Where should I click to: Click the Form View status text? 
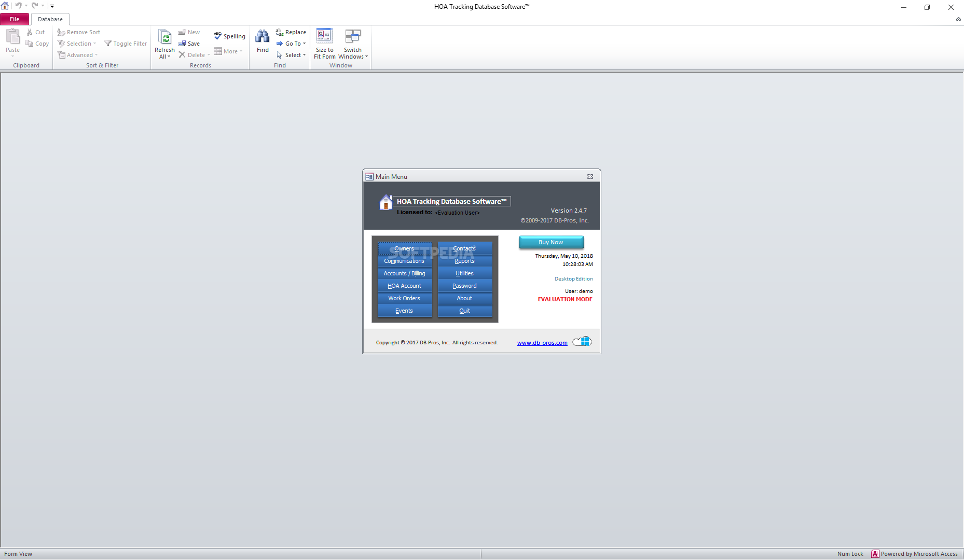(18, 554)
